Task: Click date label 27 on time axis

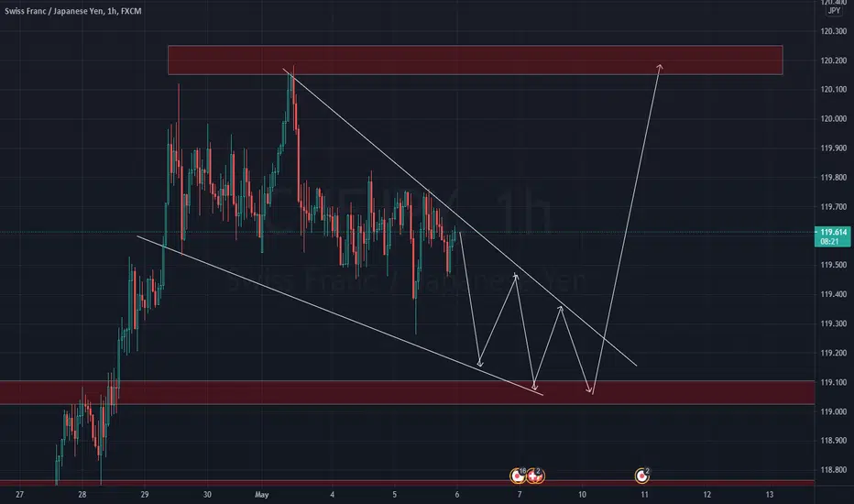Action: point(19,495)
